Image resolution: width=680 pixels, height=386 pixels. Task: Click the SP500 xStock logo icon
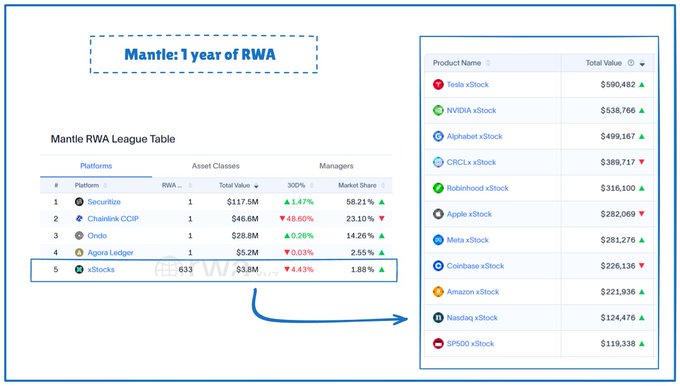438,343
